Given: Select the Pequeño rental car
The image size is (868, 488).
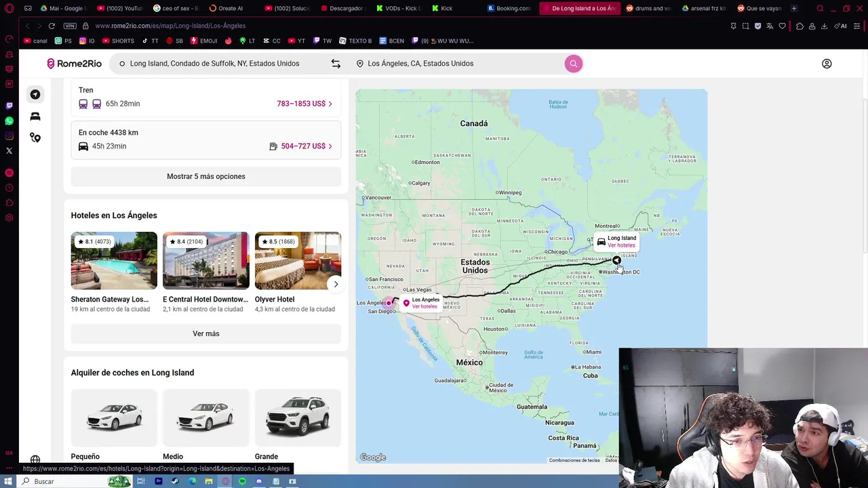Looking at the screenshot, I should point(114,418).
